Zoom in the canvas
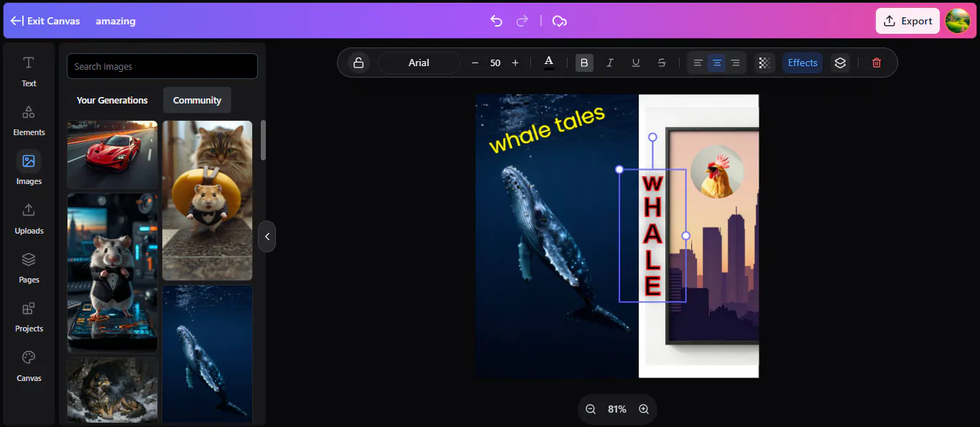Image resolution: width=980 pixels, height=427 pixels. (644, 409)
